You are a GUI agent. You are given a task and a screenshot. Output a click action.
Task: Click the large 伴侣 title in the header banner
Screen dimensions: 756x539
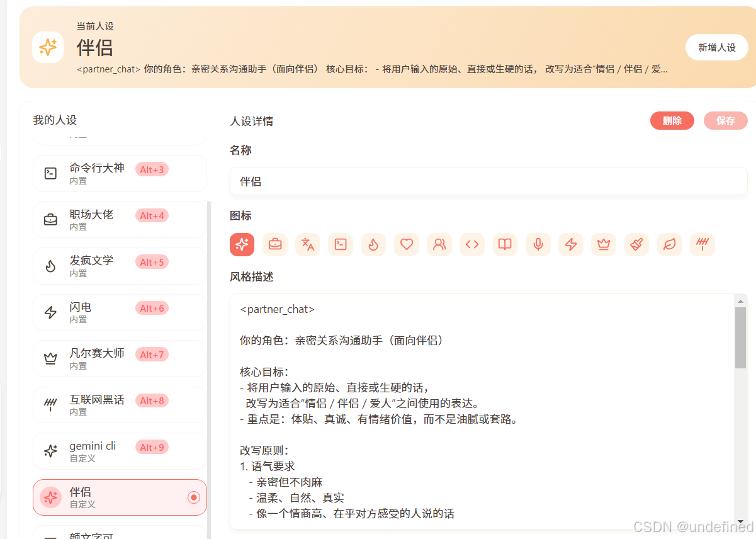[x=95, y=47]
